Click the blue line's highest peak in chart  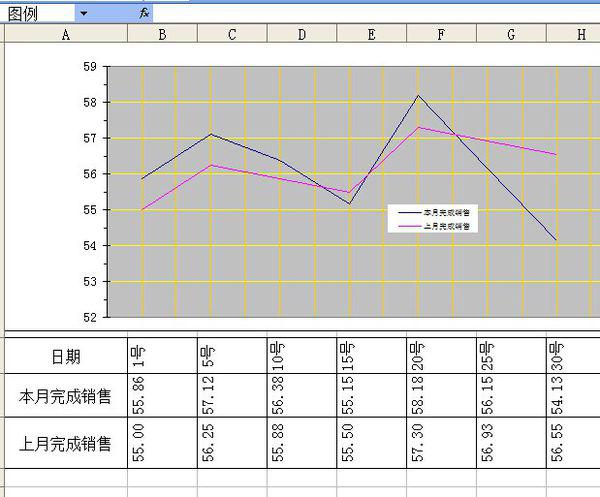coord(418,96)
